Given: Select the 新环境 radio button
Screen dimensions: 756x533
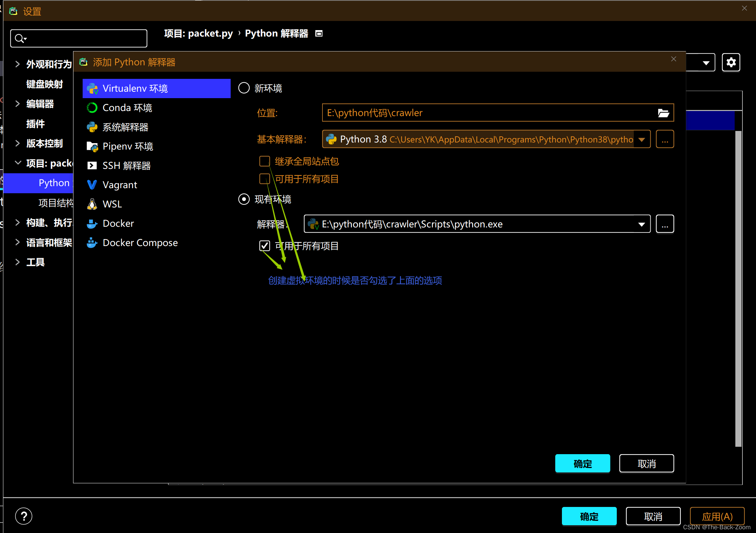Looking at the screenshot, I should pyautogui.click(x=244, y=88).
